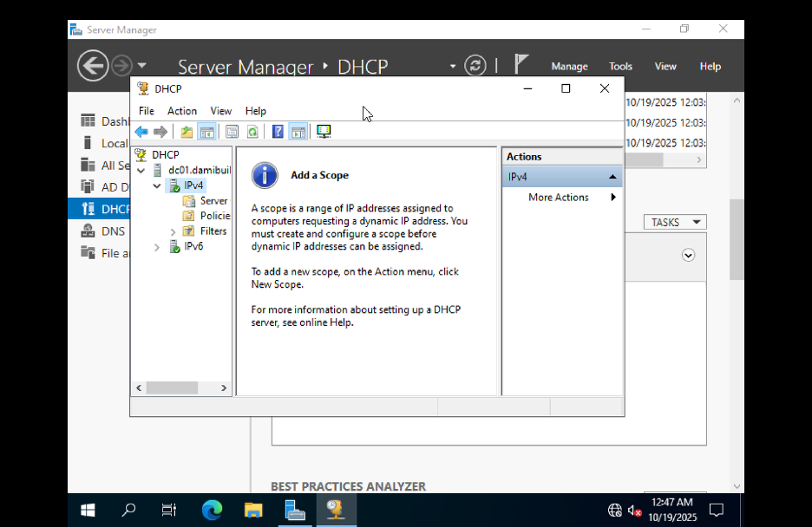
Task: Click the Export List toolbar icon
Action: point(232,131)
